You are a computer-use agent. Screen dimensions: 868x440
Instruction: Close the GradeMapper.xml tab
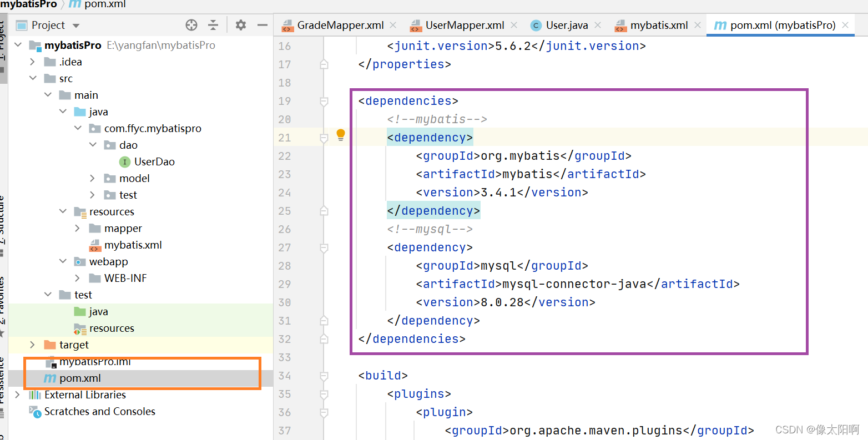pos(393,25)
